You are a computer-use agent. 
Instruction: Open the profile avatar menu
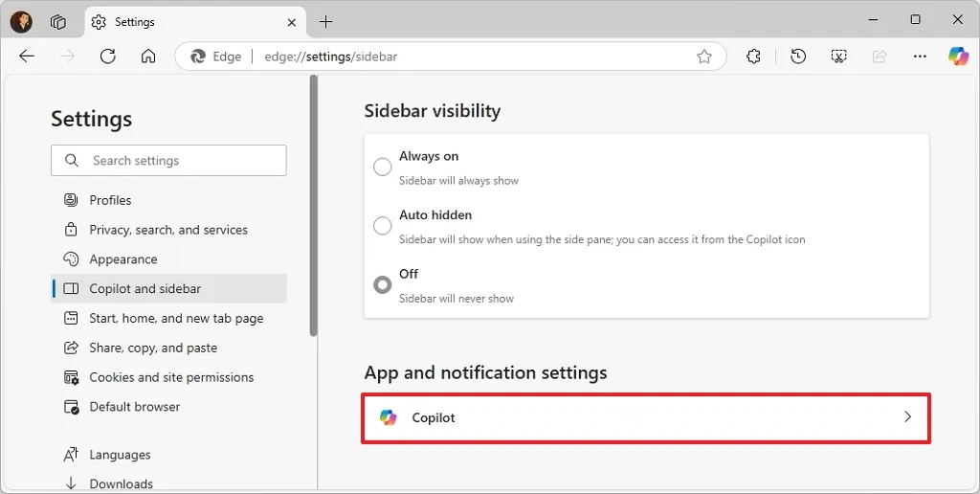(x=21, y=22)
